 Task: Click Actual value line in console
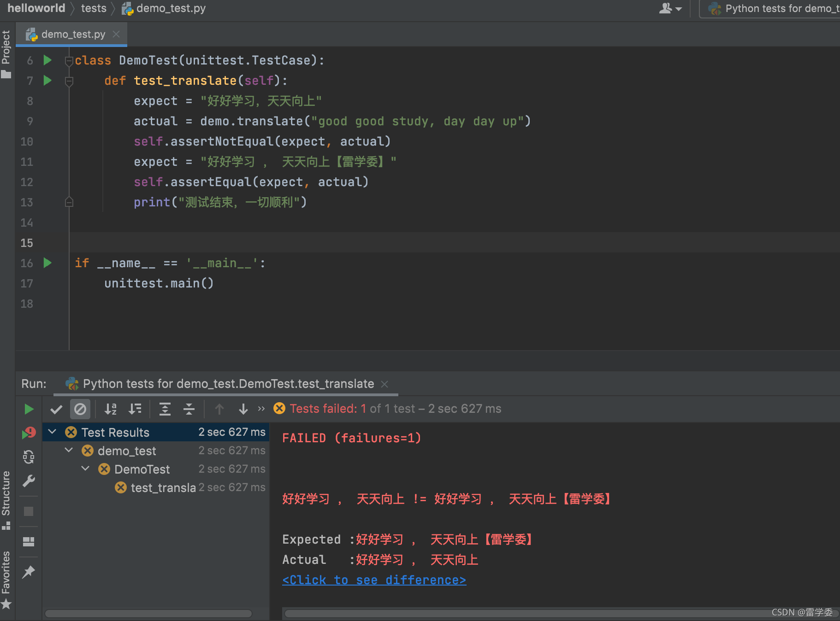click(x=380, y=560)
